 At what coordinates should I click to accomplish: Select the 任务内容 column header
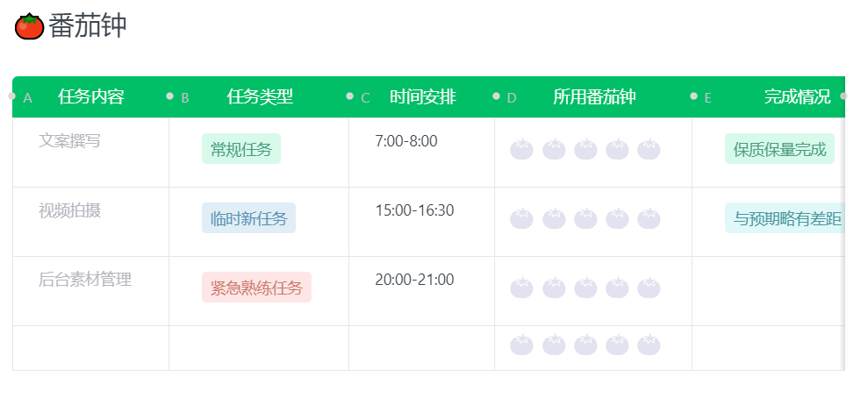tap(90, 97)
